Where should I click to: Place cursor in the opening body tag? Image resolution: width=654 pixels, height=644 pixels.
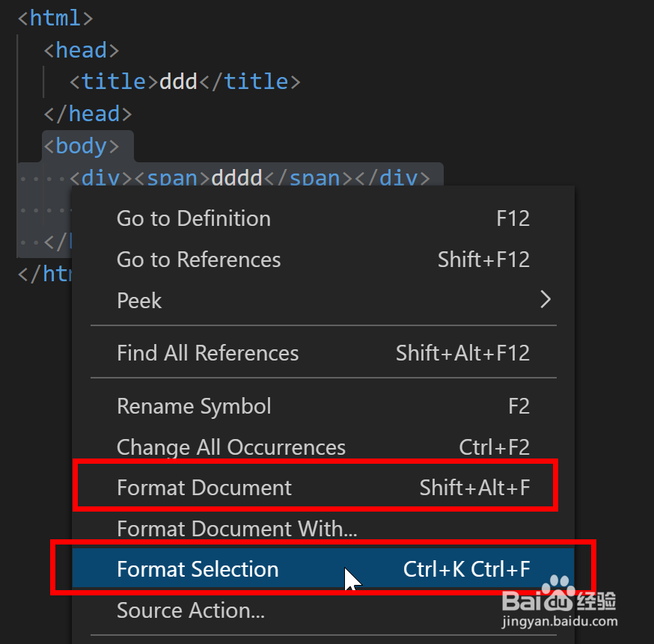coord(82,146)
